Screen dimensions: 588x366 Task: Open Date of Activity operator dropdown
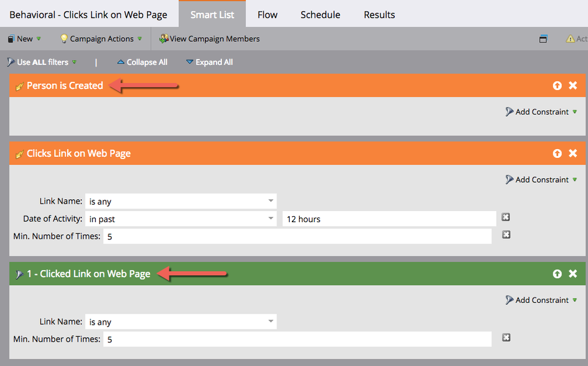coord(181,219)
